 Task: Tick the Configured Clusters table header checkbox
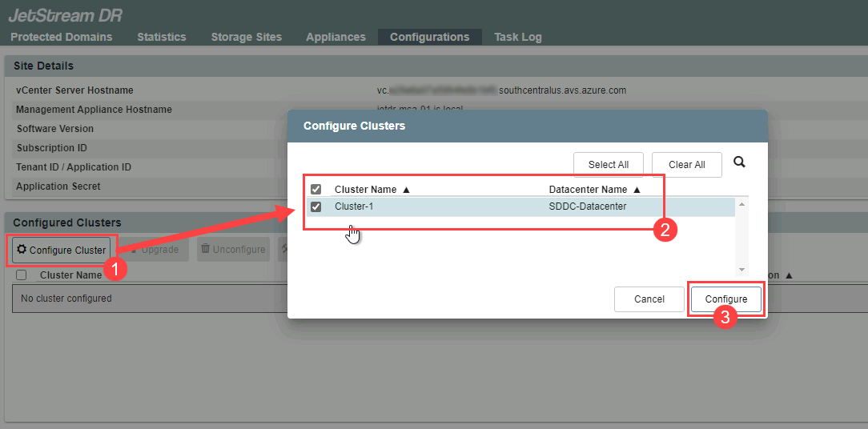[x=22, y=275]
